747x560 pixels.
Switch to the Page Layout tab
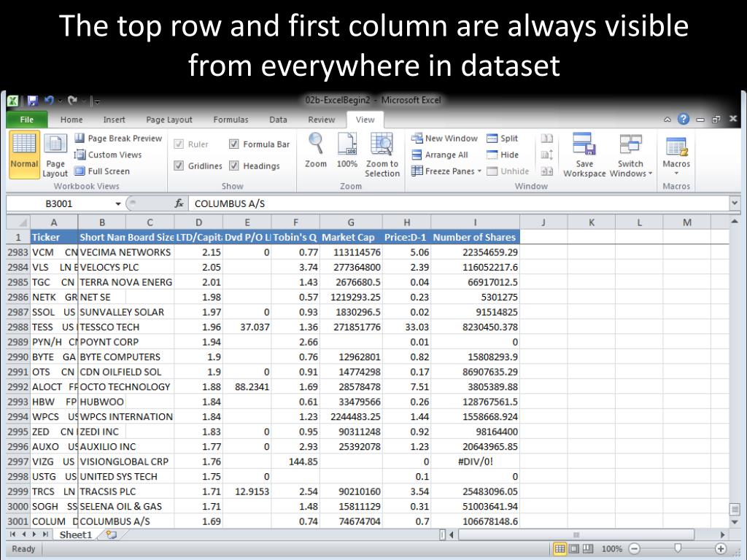click(169, 120)
